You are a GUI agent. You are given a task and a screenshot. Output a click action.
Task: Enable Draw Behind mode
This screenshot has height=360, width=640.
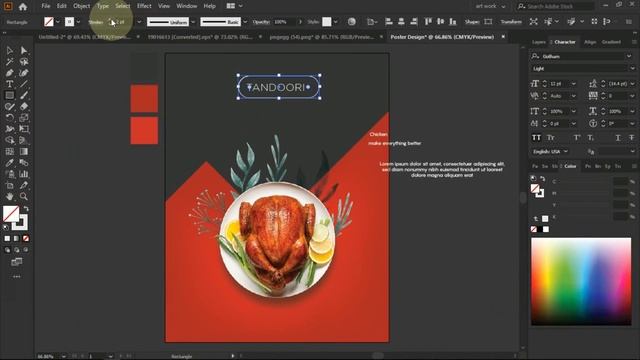coord(17,250)
